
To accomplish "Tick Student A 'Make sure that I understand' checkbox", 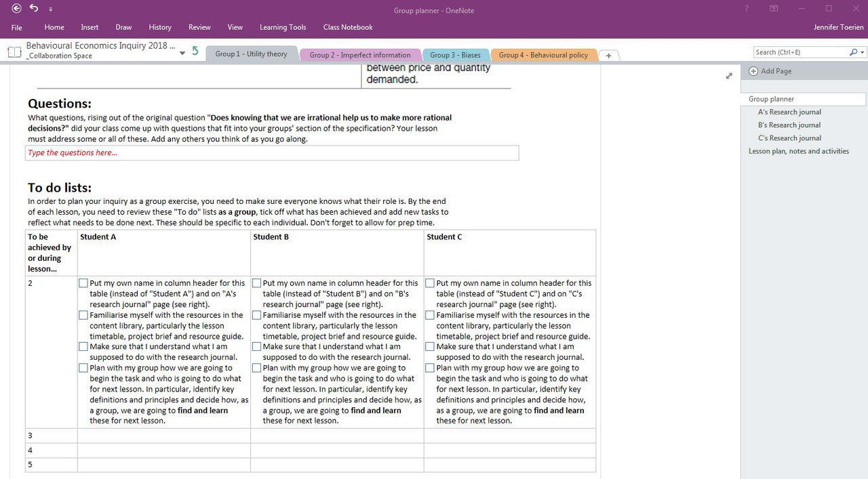I will (83, 346).
